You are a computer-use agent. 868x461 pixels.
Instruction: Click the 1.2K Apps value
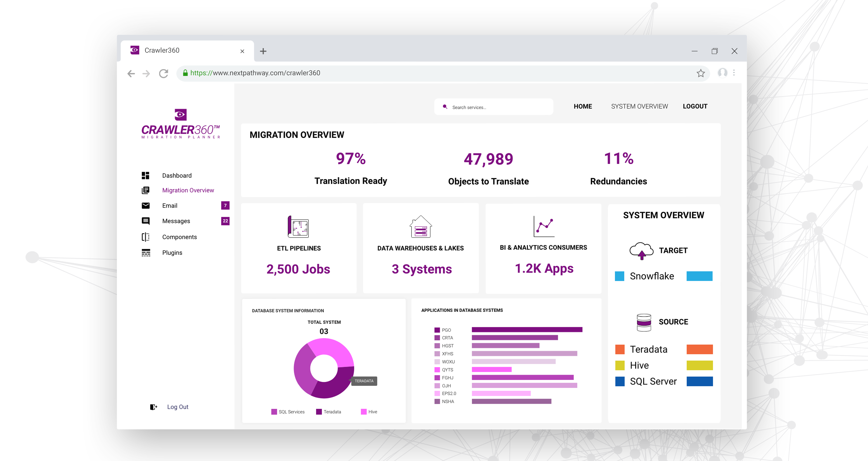coord(544,269)
